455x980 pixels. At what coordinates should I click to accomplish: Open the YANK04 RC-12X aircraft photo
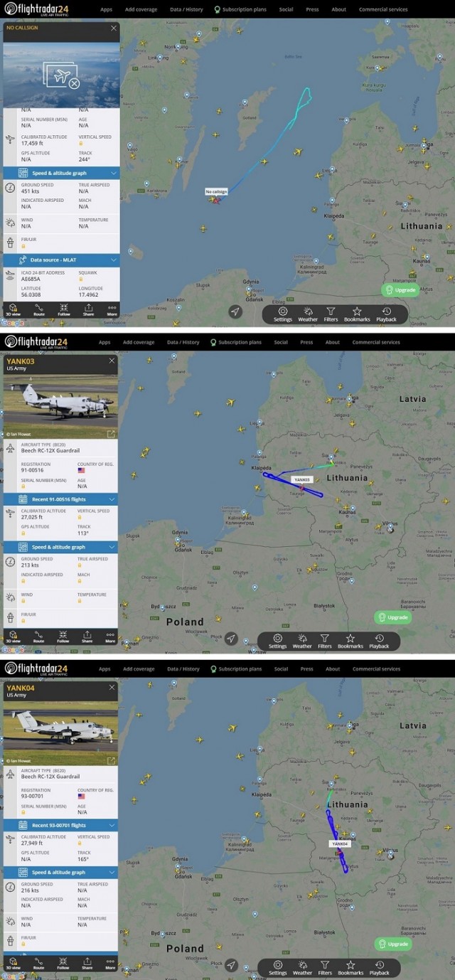tap(61, 733)
